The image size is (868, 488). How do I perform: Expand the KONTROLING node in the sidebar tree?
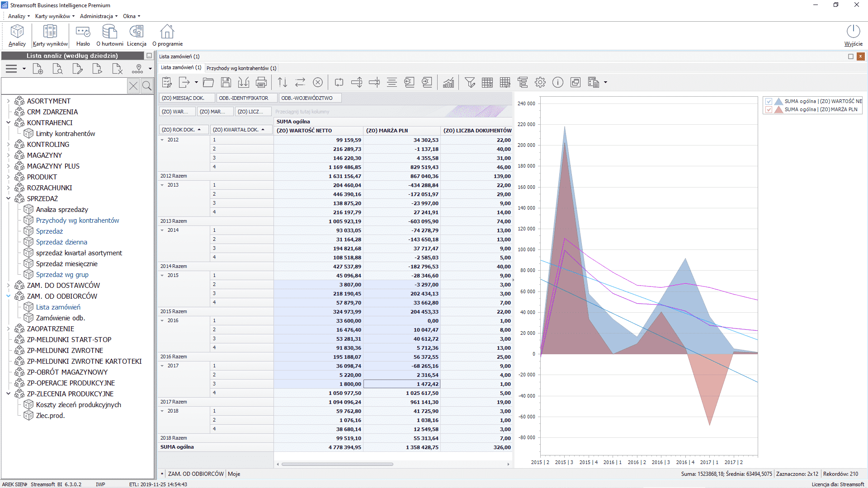(x=8, y=144)
